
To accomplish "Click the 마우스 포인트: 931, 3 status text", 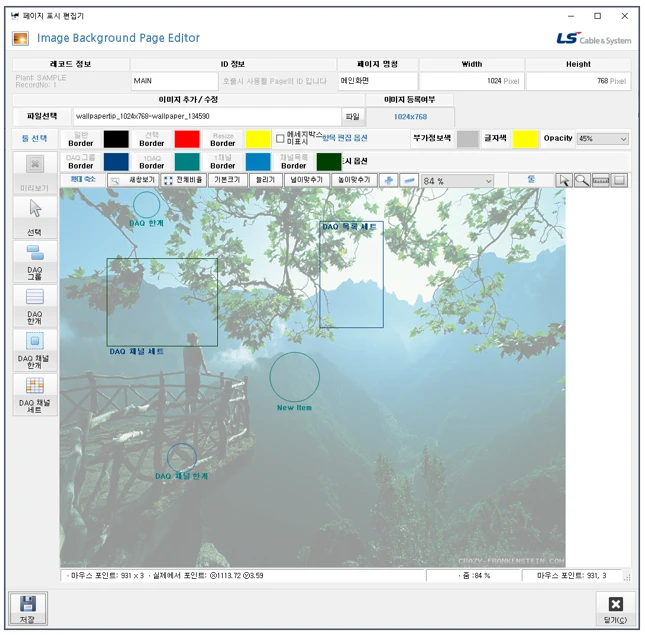I will (x=571, y=576).
